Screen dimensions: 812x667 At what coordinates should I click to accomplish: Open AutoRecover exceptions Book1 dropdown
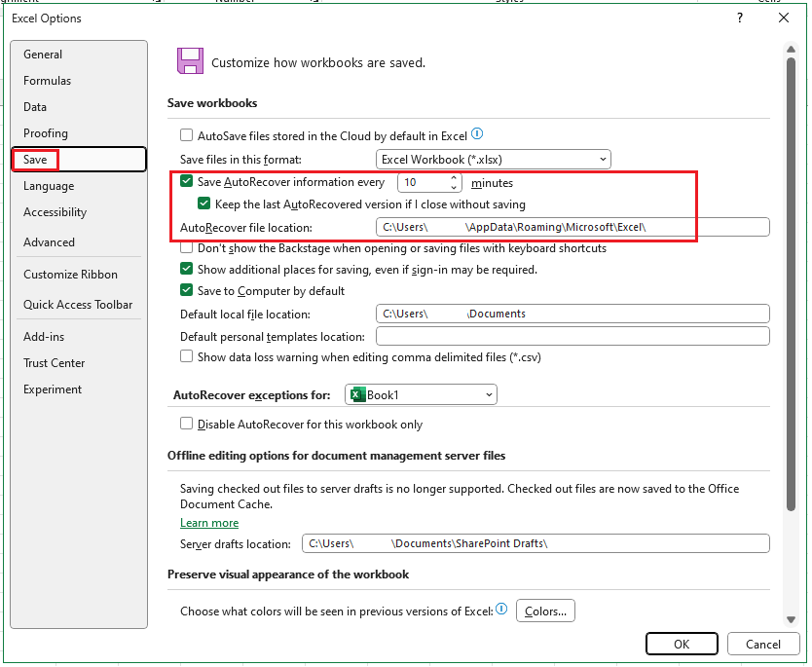point(421,395)
